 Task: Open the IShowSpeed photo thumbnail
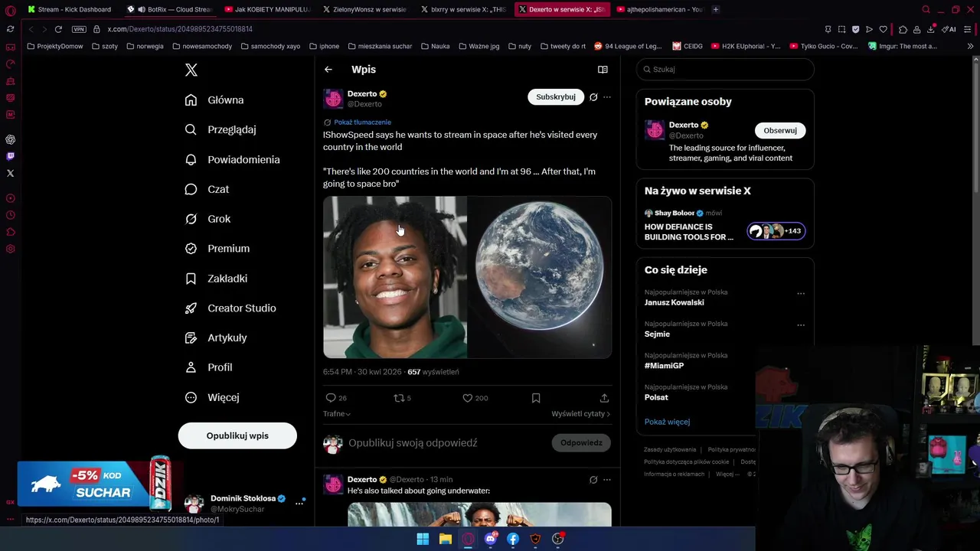(394, 277)
